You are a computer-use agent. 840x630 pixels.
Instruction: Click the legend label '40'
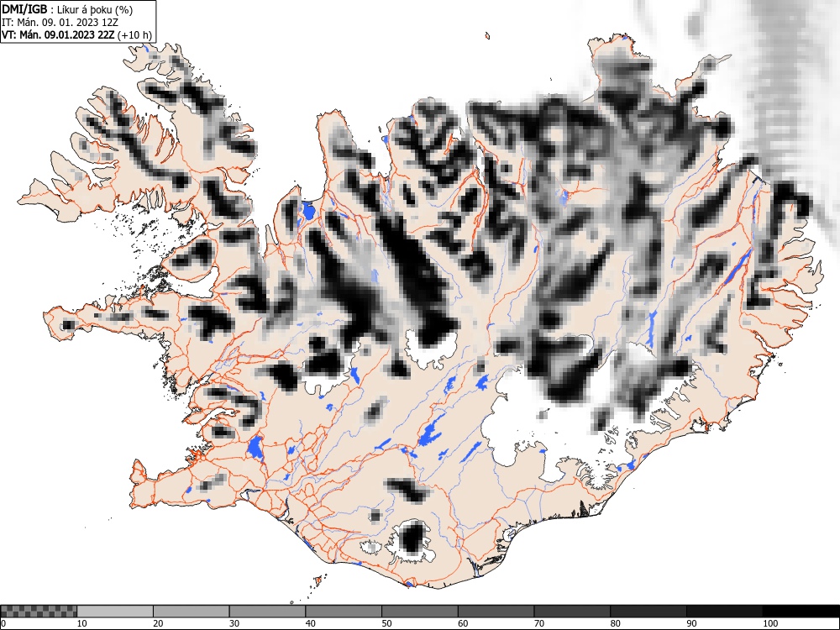coord(310,623)
